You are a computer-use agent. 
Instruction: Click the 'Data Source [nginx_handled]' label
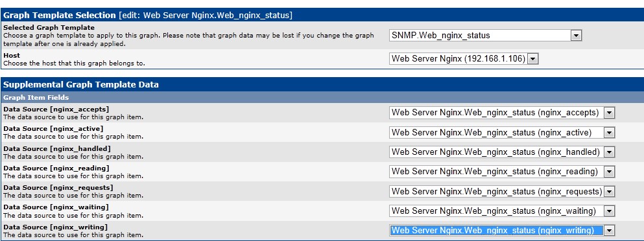(x=57, y=148)
